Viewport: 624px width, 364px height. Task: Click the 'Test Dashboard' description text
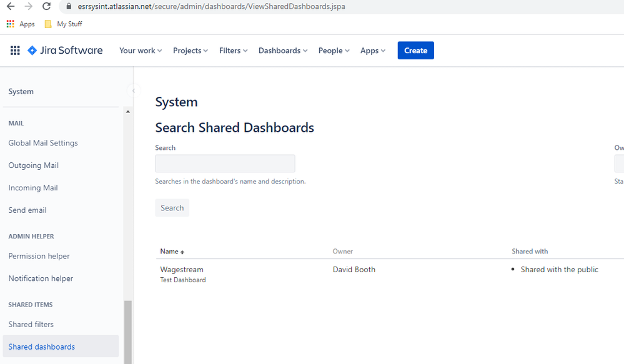[x=183, y=280]
